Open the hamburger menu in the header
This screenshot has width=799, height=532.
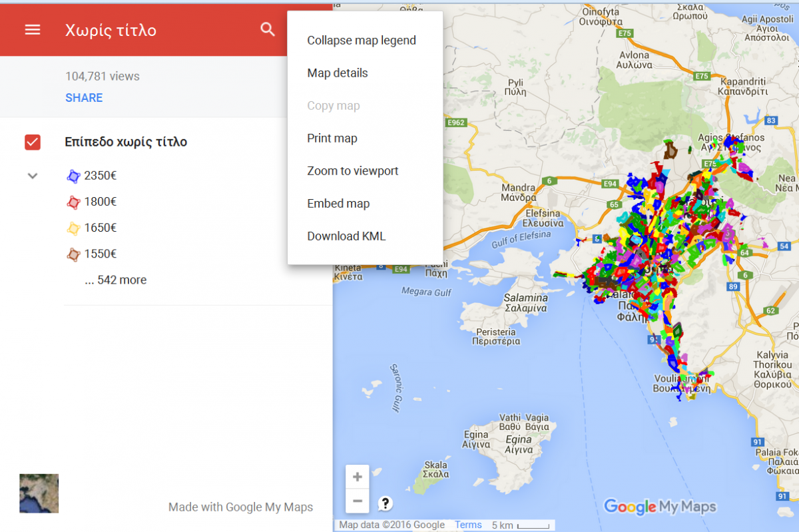pyautogui.click(x=33, y=30)
